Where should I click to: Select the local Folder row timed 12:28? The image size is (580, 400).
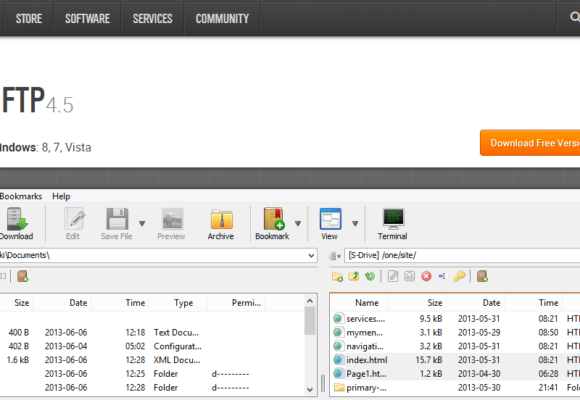152,387
